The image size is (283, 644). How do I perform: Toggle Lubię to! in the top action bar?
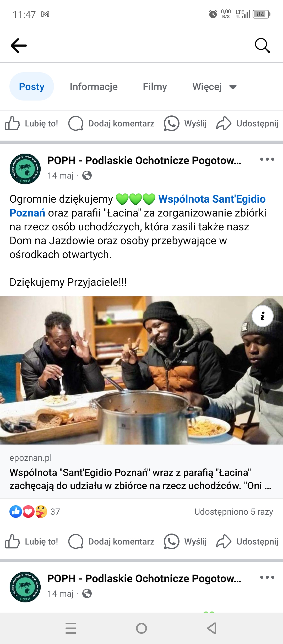pyautogui.click(x=31, y=123)
